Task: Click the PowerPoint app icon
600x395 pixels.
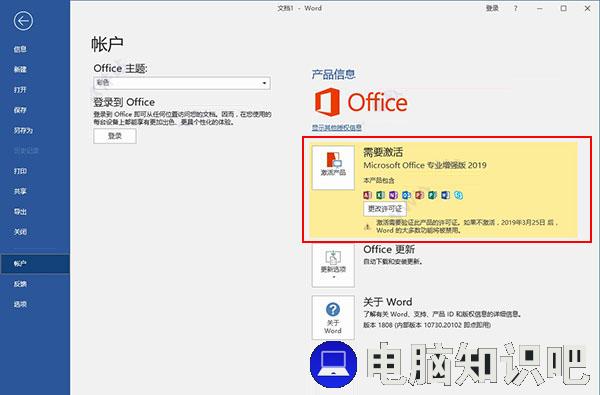Action: click(419, 195)
